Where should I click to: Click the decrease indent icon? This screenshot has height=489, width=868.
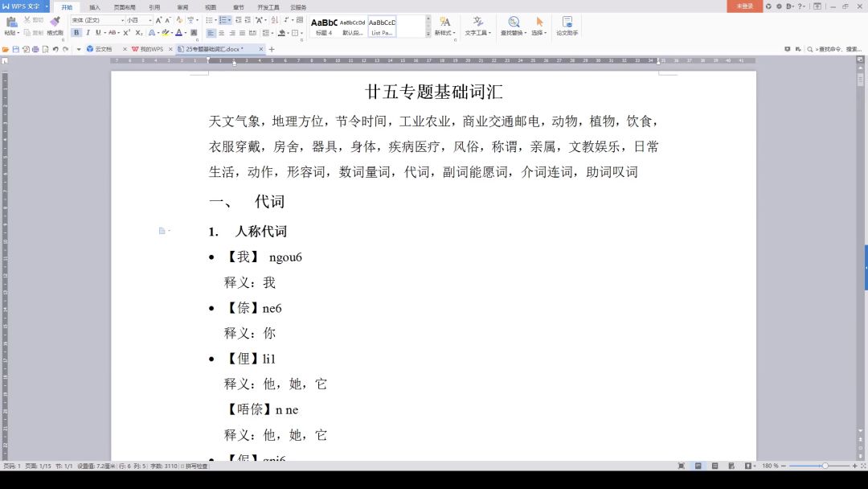[239, 20]
